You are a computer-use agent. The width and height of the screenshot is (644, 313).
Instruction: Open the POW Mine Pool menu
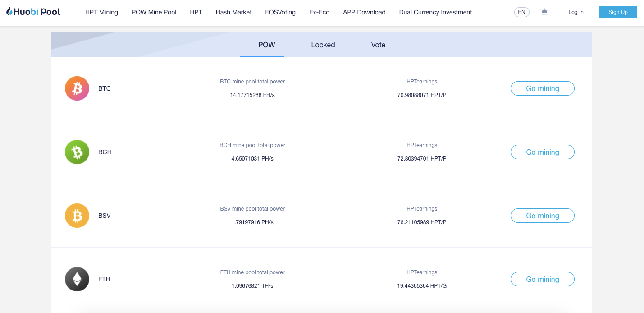pyautogui.click(x=154, y=12)
